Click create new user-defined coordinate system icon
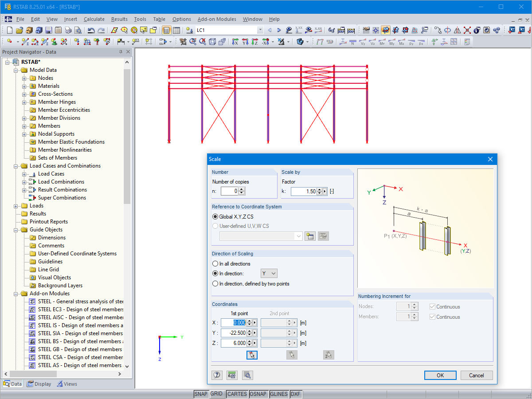The height and width of the screenshot is (399, 532). coord(310,236)
